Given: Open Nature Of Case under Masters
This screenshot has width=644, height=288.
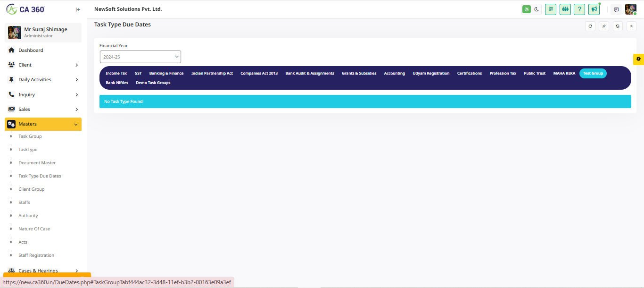Looking at the screenshot, I should (34, 229).
